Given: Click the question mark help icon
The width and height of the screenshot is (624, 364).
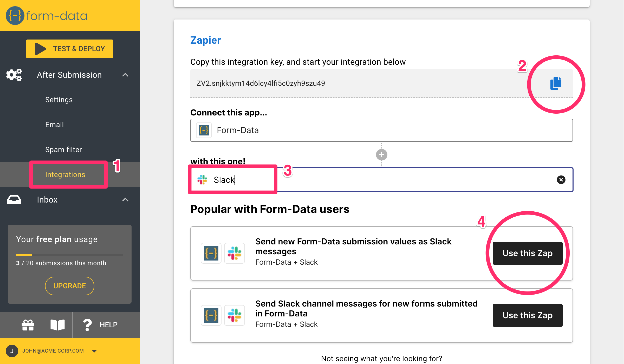Looking at the screenshot, I should coord(87,325).
